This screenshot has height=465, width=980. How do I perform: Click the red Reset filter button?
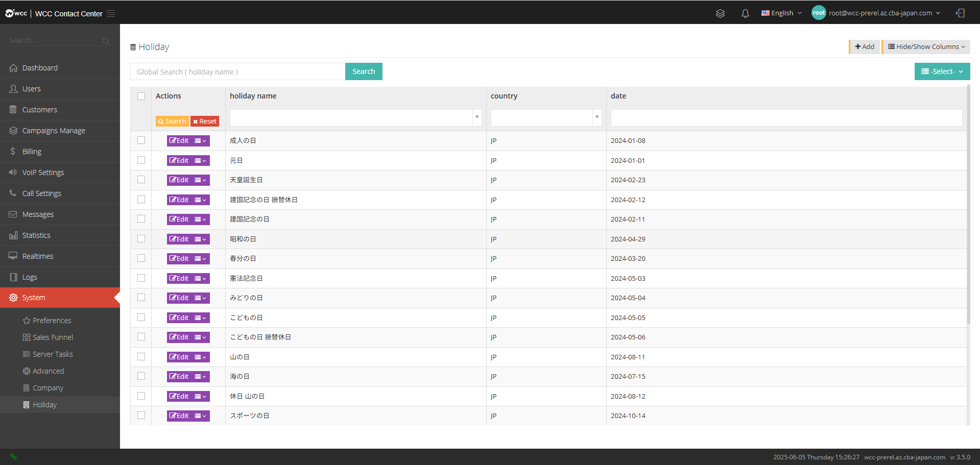[x=205, y=121]
